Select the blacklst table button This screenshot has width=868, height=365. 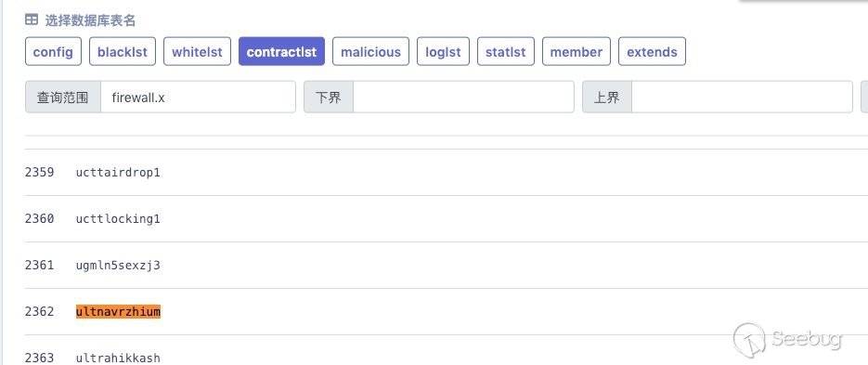point(123,51)
